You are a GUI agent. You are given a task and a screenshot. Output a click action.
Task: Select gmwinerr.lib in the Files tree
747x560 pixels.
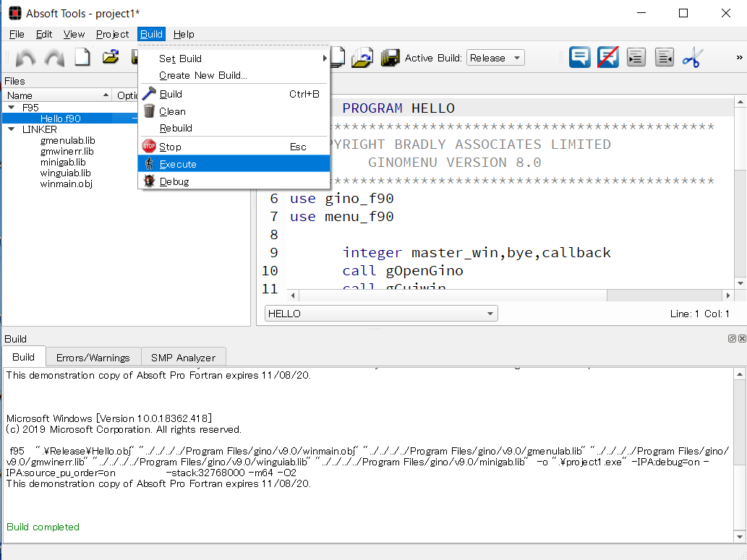(x=67, y=152)
